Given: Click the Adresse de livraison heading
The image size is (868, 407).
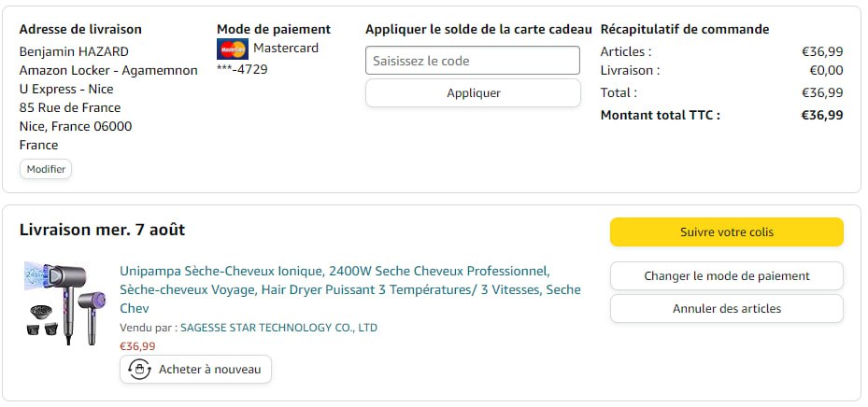Looking at the screenshot, I should (x=79, y=29).
